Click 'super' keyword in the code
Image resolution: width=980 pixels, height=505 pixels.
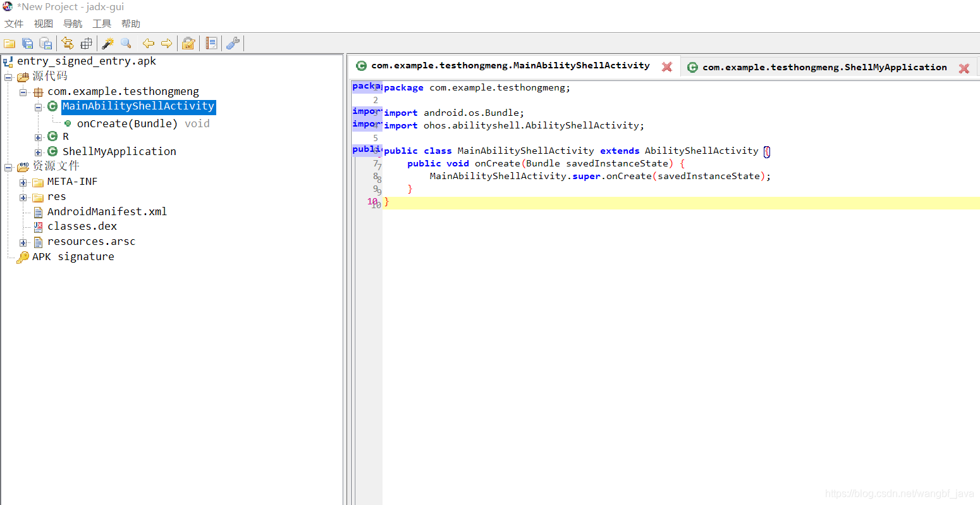click(586, 176)
